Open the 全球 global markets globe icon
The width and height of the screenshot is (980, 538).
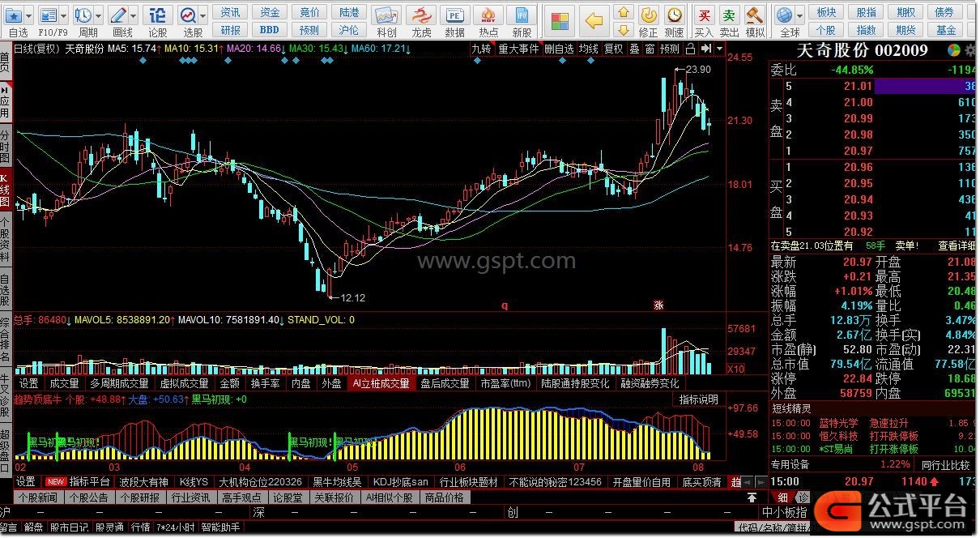tap(784, 15)
